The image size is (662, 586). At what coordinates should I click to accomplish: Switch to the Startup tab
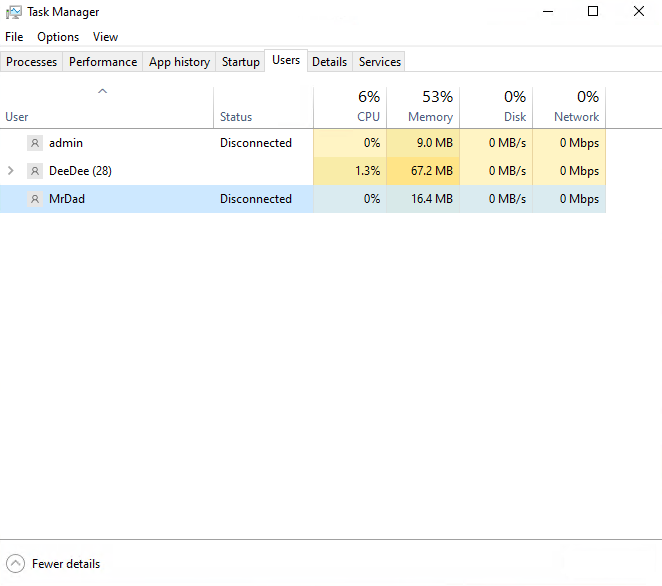[241, 62]
